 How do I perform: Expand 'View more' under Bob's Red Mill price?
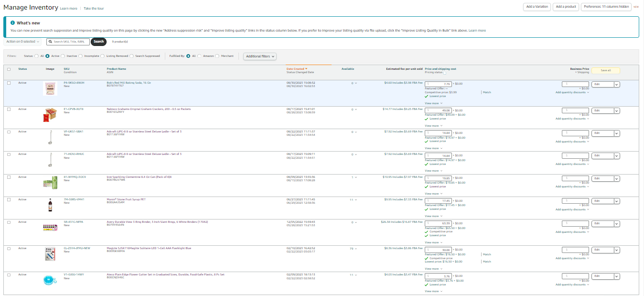pyautogui.click(x=433, y=103)
